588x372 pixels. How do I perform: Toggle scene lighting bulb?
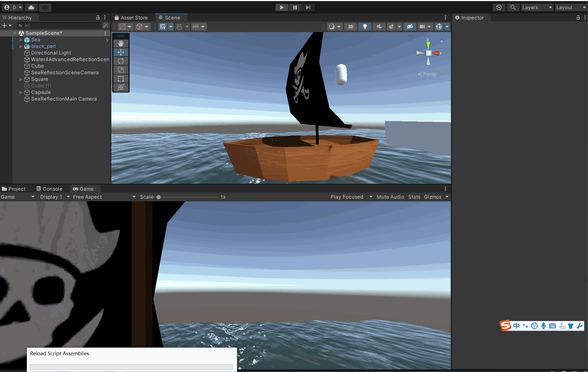click(x=365, y=27)
